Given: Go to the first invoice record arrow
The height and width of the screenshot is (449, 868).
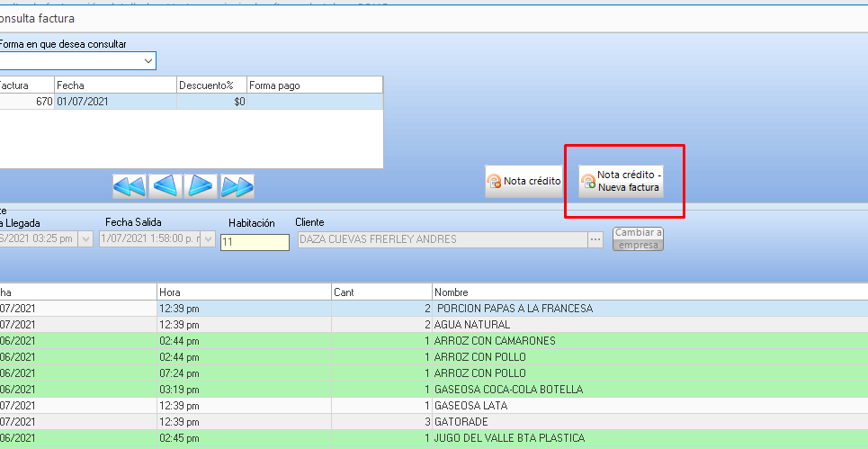Looking at the screenshot, I should click(130, 186).
